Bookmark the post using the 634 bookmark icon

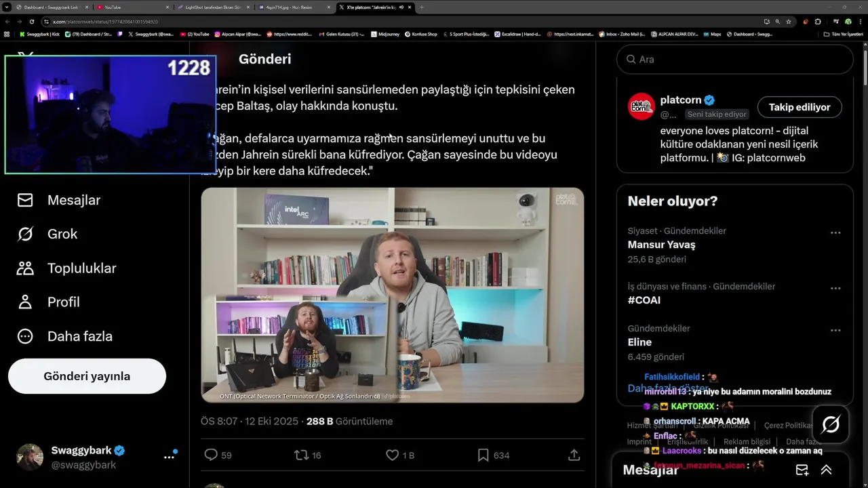(x=493, y=455)
